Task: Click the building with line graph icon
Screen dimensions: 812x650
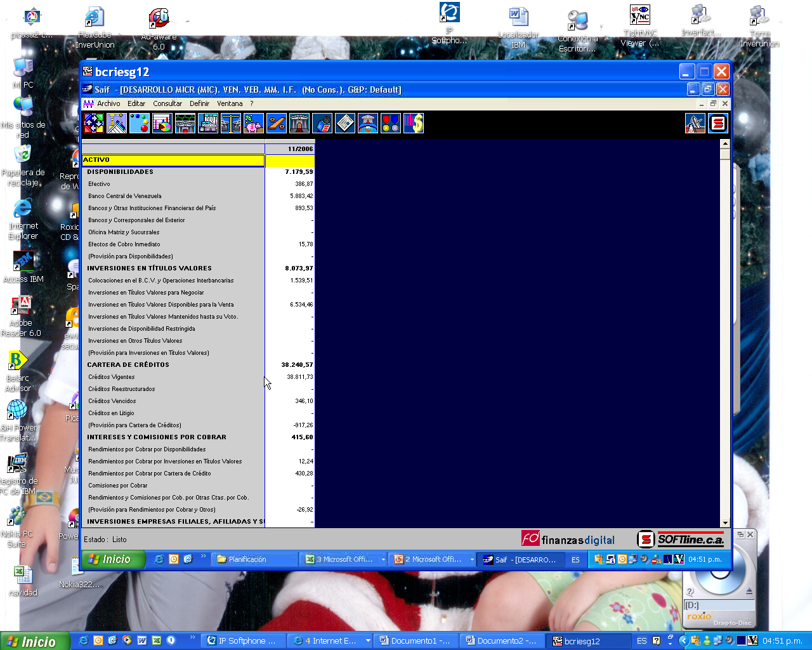Action: tap(185, 123)
